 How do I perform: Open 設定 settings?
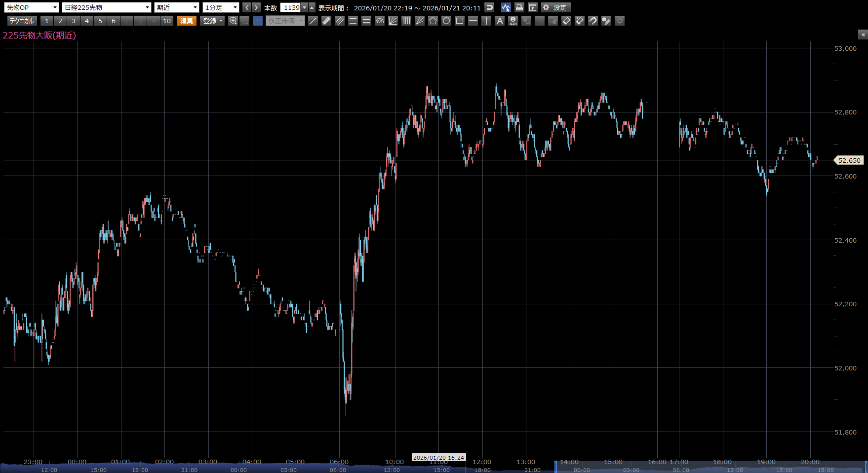pos(555,7)
